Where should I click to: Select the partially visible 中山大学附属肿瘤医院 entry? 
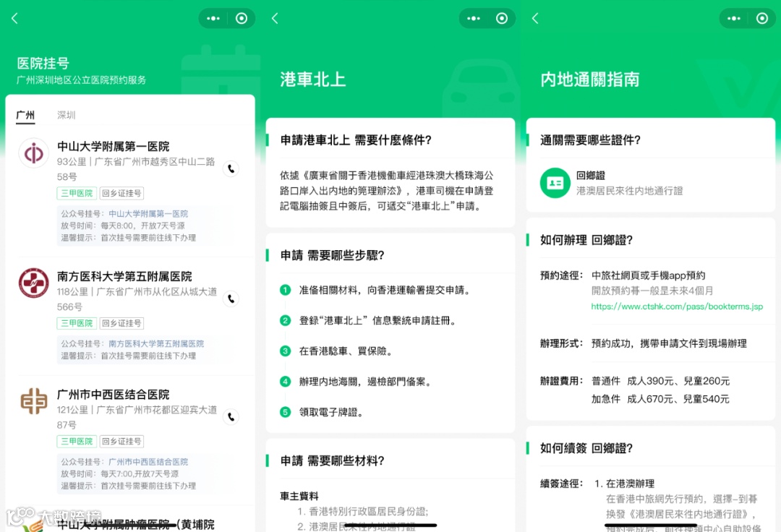point(135,524)
